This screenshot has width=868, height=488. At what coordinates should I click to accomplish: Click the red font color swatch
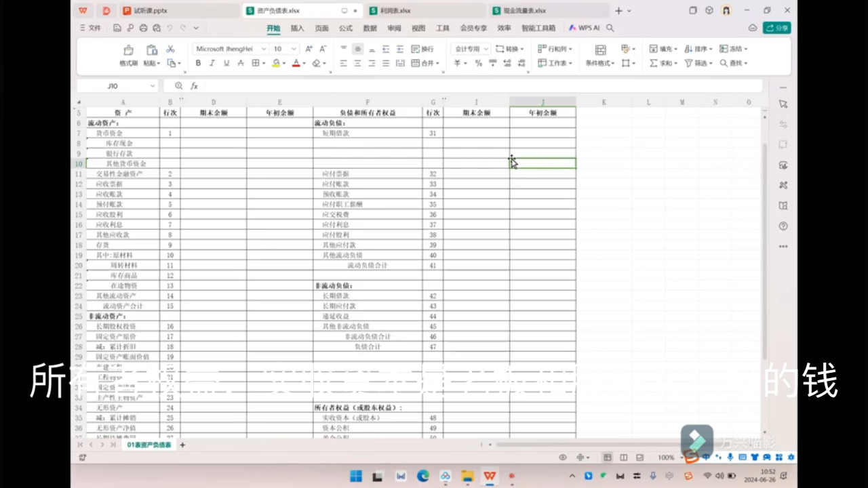pos(296,63)
